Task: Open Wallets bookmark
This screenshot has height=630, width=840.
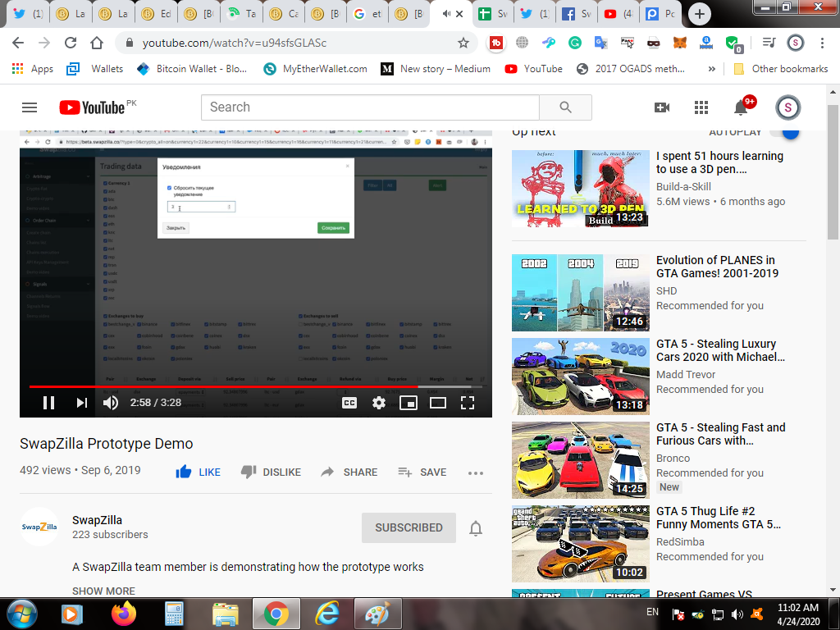Action: click(x=95, y=69)
